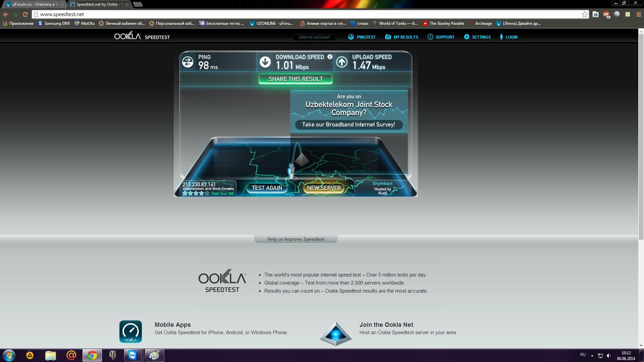
Task: Click Help us Improve Speedtest
Action: (296, 239)
